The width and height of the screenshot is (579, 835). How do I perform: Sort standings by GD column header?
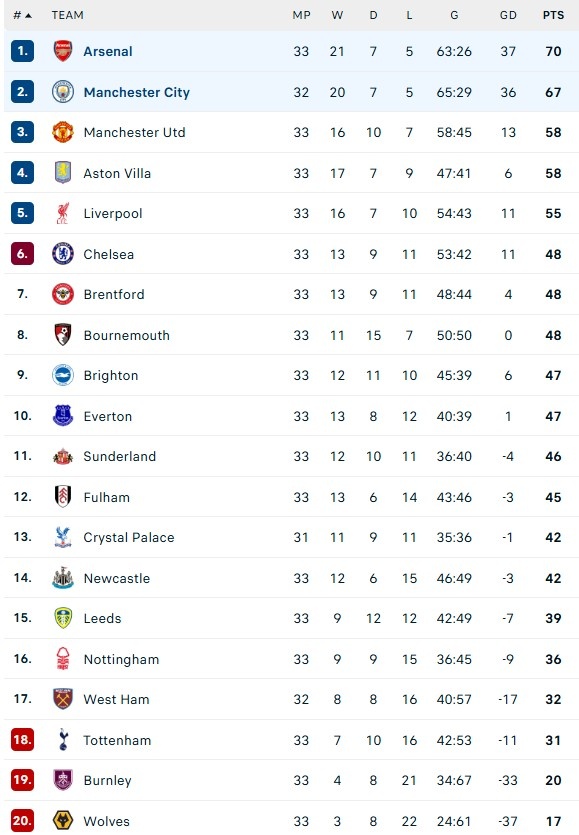[x=510, y=15]
